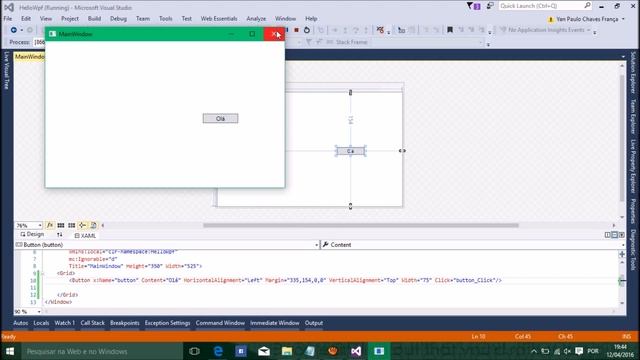Select the MainWindow document tab
The height and width of the screenshot is (360, 640).
coord(29,57)
